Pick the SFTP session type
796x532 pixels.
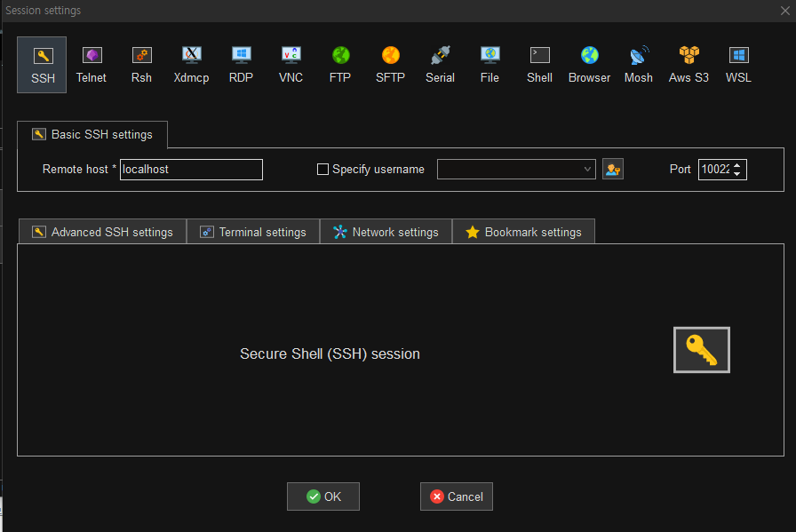(x=390, y=65)
